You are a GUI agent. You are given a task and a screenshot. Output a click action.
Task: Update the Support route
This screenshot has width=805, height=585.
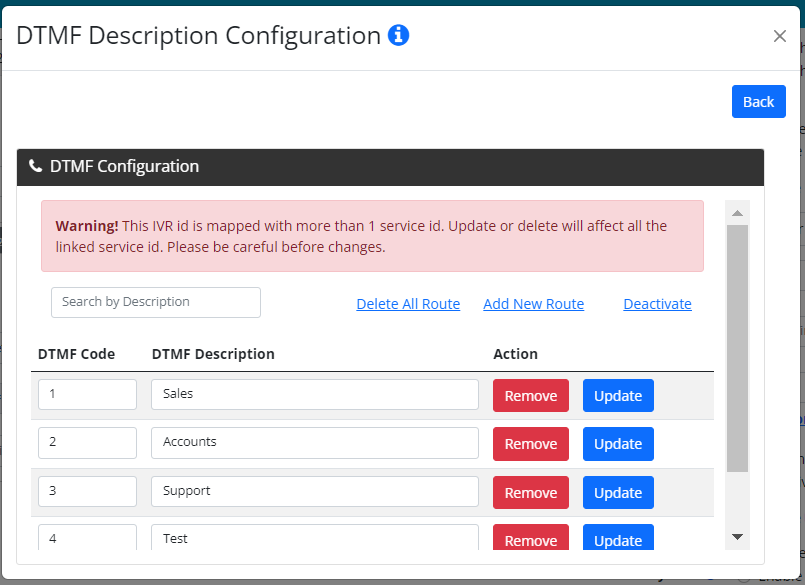coord(618,493)
